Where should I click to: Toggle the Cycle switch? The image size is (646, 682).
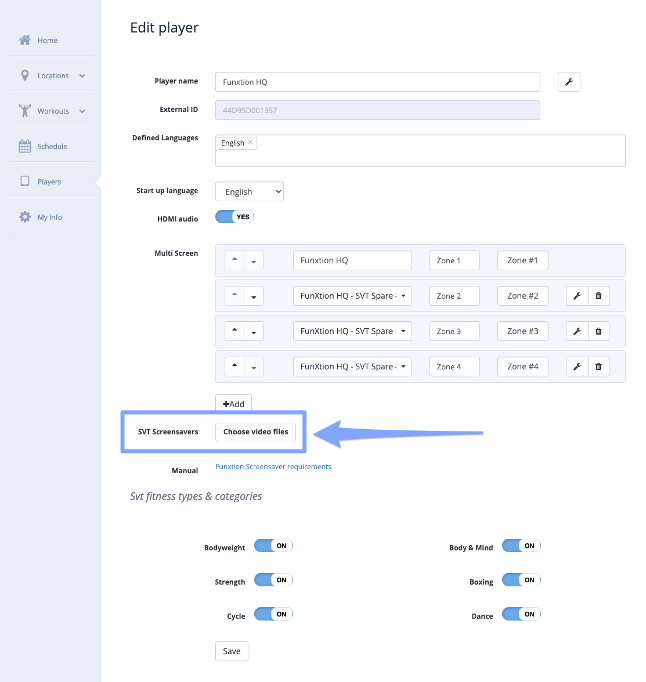(x=273, y=614)
